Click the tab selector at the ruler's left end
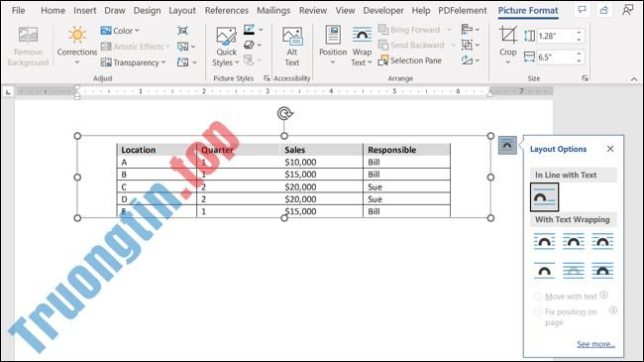This screenshot has width=644, height=362. pos(8,92)
